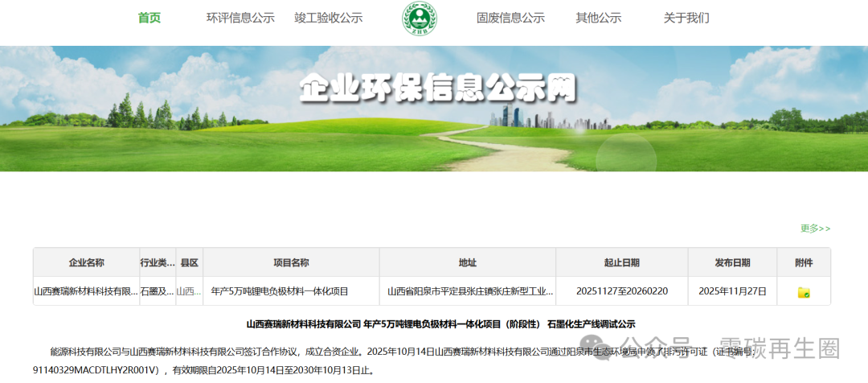Click the green ZHB site logo
This screenshot has width=868, height=383.
click(x=419, y=19)
